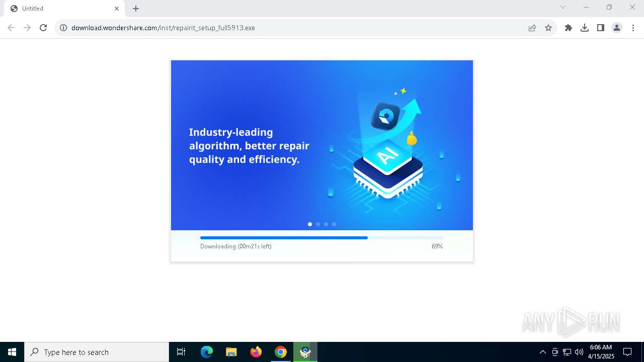Select the Untitled browser tab

pos(64,9)
